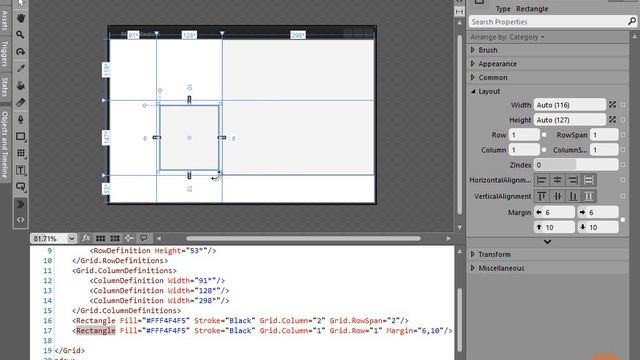The image size is (640, 360).
Task: Select the Eyedropper tool
Action: [20, 68]
